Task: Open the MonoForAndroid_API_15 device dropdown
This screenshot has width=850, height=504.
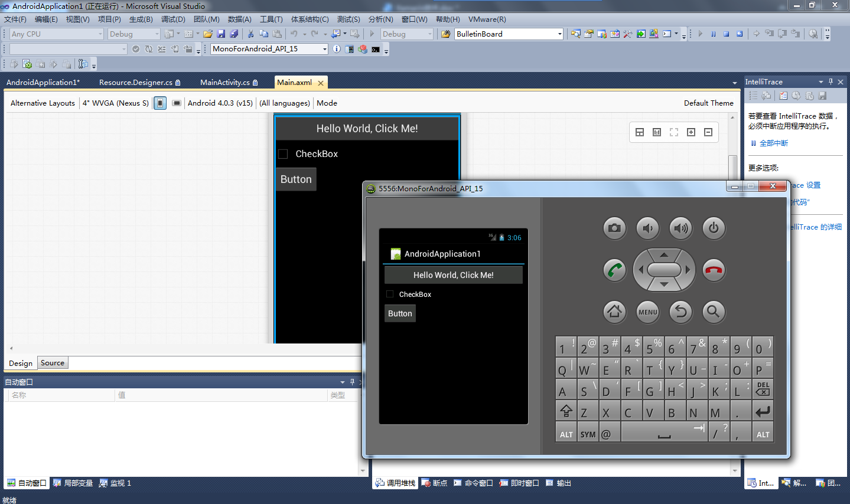Action: (x=269, y=49)
